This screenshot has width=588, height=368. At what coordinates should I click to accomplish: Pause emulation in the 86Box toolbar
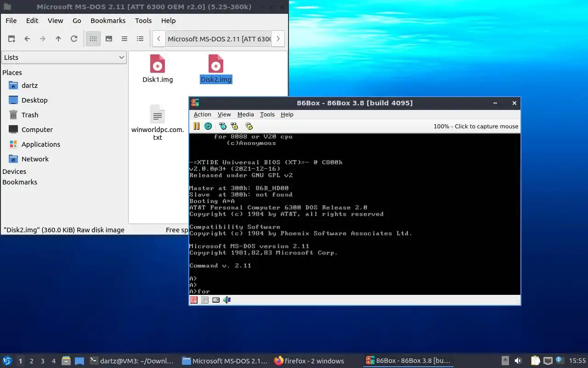(x=197, y=126)
